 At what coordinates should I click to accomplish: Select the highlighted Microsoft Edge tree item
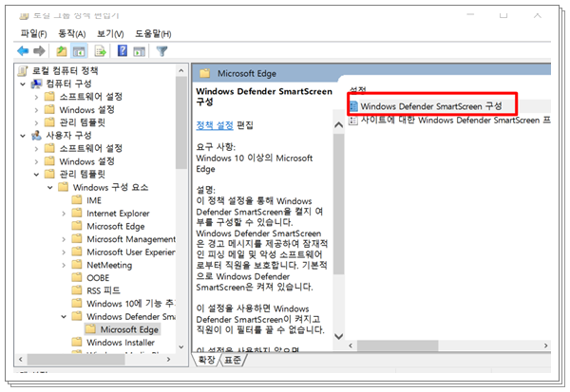129,329
